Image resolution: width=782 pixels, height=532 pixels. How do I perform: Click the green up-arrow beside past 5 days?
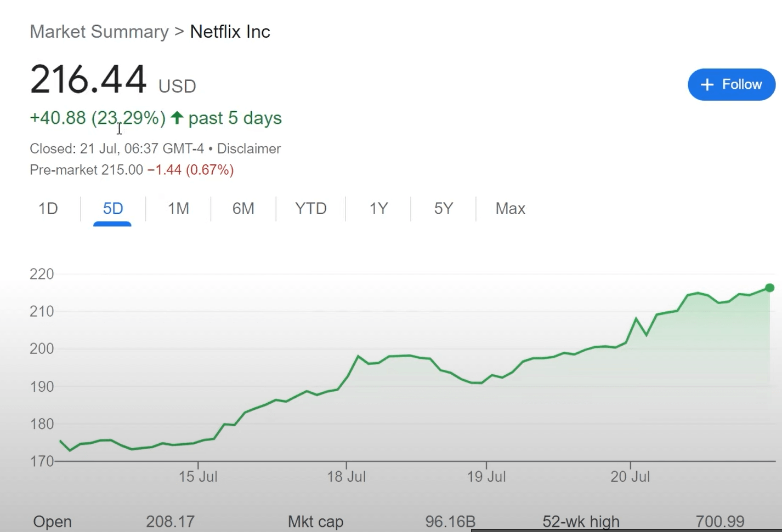click(x=177, y=117)
